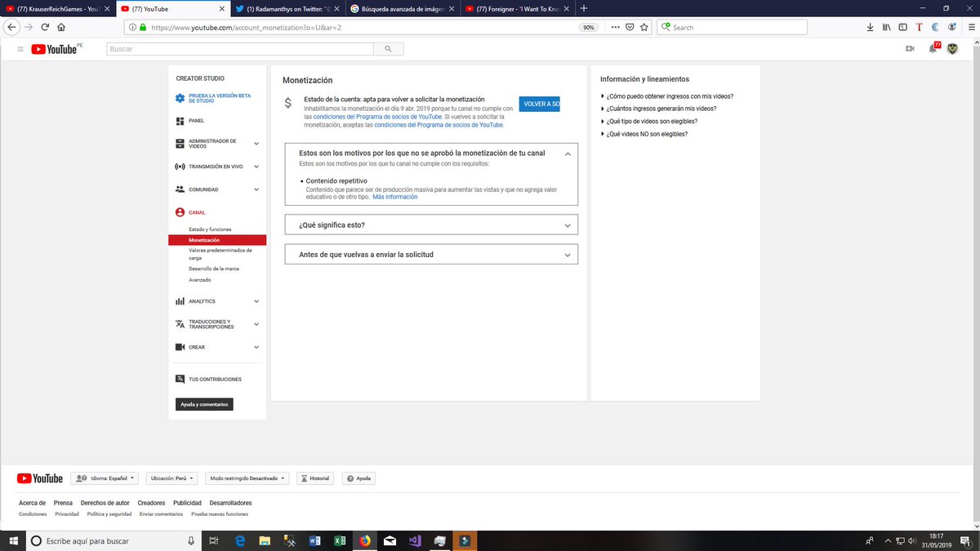Bookmark this page with the star icon
Screen dimensions: 980x551
(644, 27)
